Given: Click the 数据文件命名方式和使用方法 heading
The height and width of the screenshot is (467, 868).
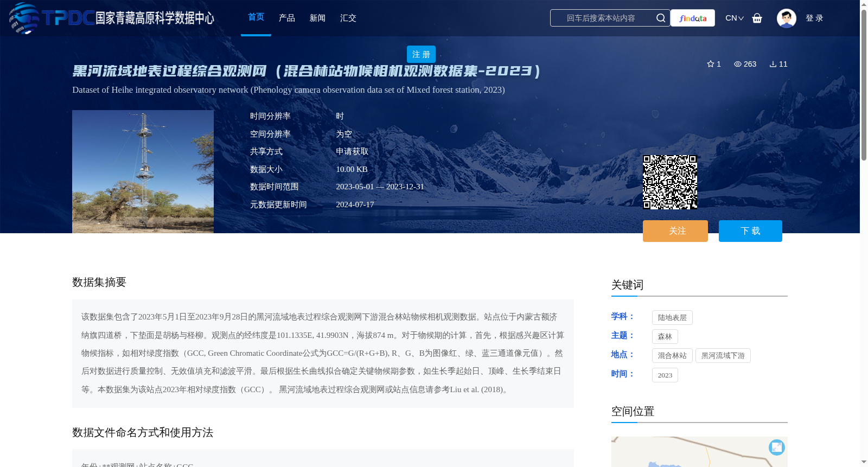Looking at the screenshot, I should (x=143, y=432).
